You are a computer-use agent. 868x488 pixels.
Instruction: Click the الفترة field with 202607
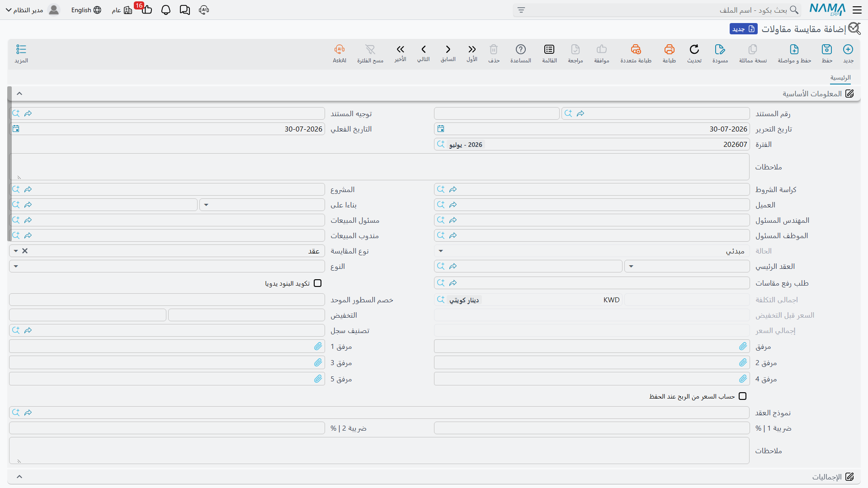[x=592, y=145]
